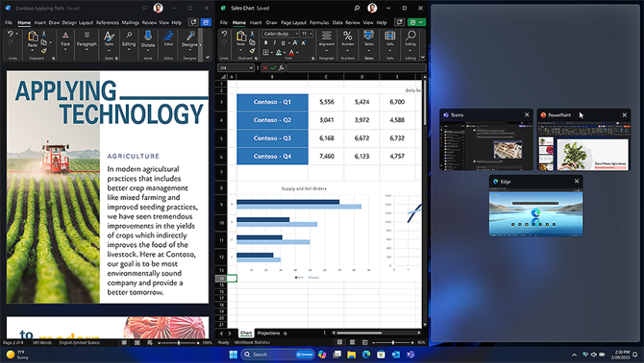Switch to the Projections sheet tab
Screen dimensions: 644x363
coord(268,334)
